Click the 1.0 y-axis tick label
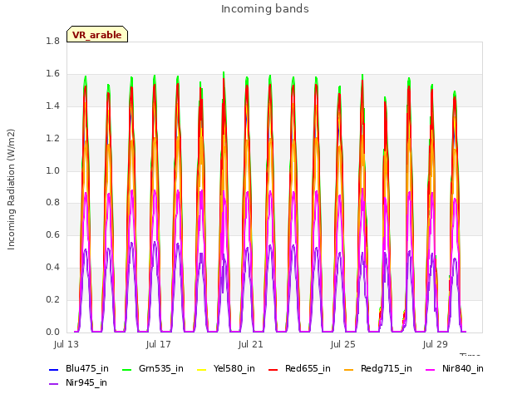 click(53, 170)
